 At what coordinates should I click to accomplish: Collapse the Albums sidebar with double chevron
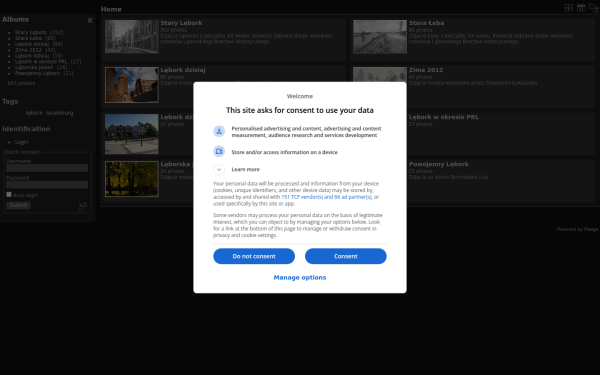[90, 20]
